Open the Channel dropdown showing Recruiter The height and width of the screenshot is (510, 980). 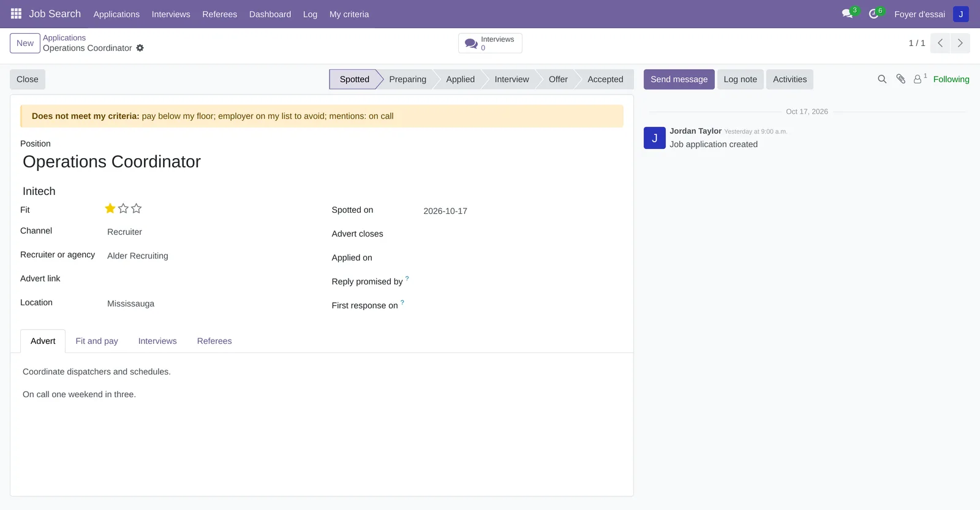(x=208, y=232)
